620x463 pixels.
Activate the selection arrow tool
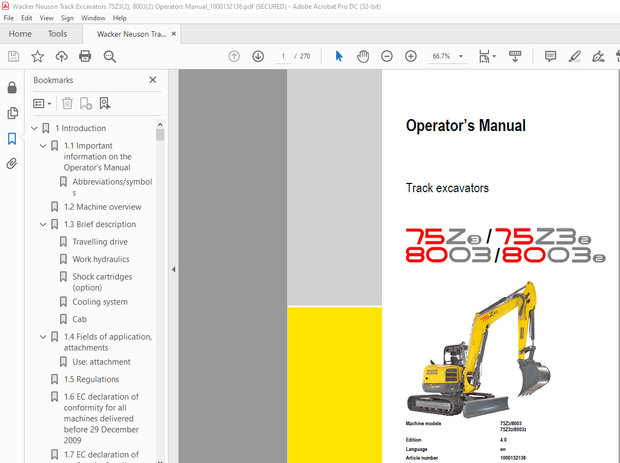pos(339,57)
